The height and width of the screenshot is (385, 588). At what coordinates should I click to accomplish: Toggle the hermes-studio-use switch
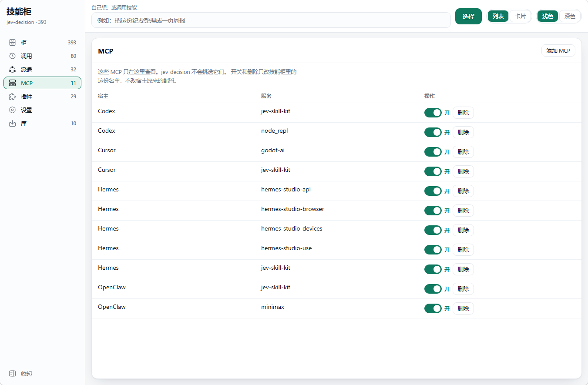[x=433, y=250]
